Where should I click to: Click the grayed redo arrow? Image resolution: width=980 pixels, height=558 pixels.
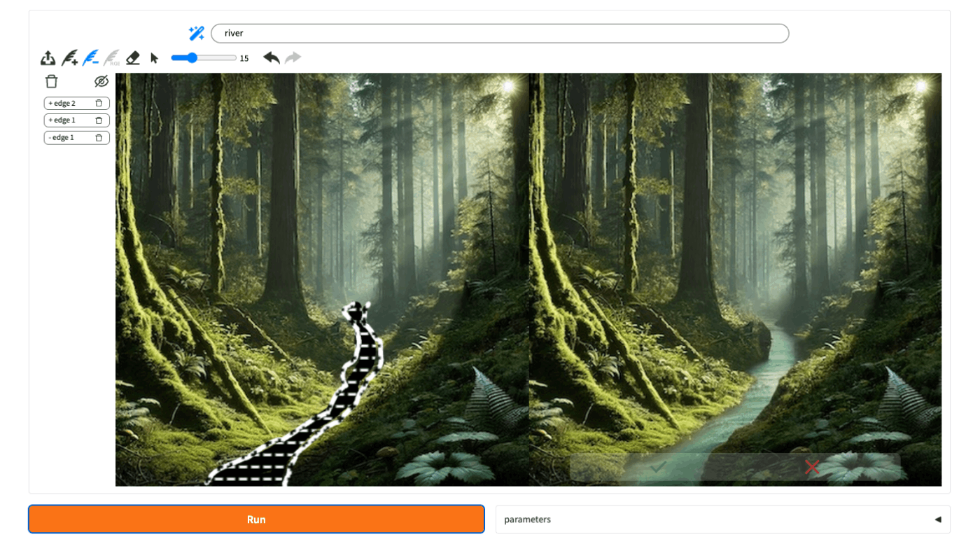tap(293, 57)
